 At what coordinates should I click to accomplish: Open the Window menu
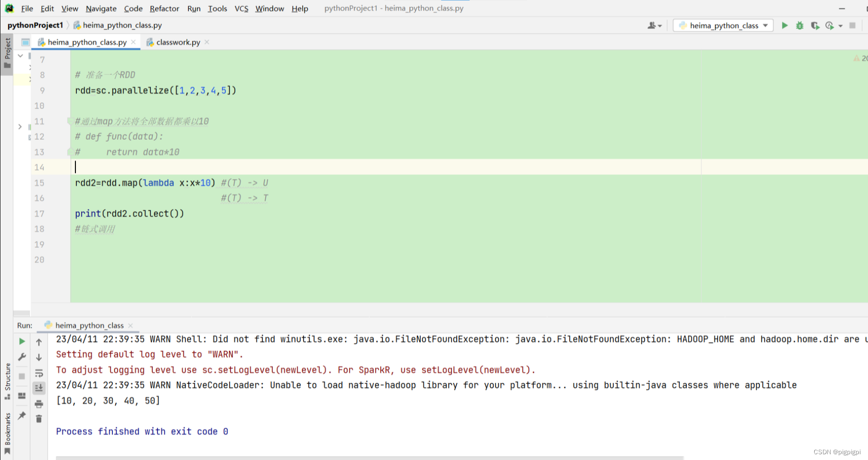point(269,9)
